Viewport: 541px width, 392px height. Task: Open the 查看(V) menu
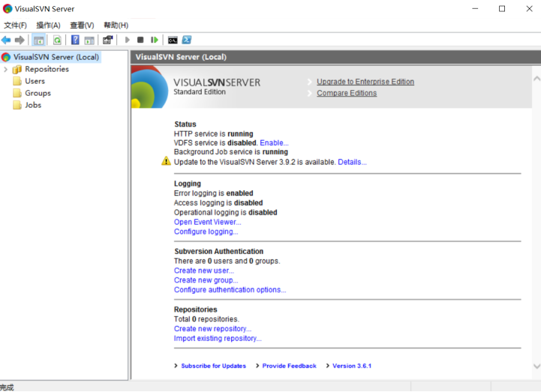[x=82, y=25]
